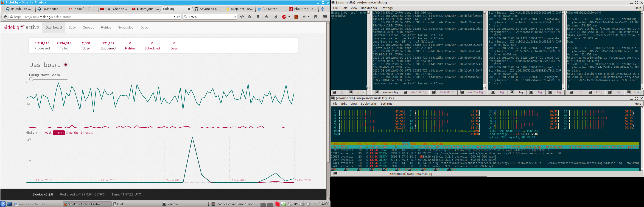644x207 pixels.
Task: Open Firefox downloads arrow icon
Action: coord(258,17)
